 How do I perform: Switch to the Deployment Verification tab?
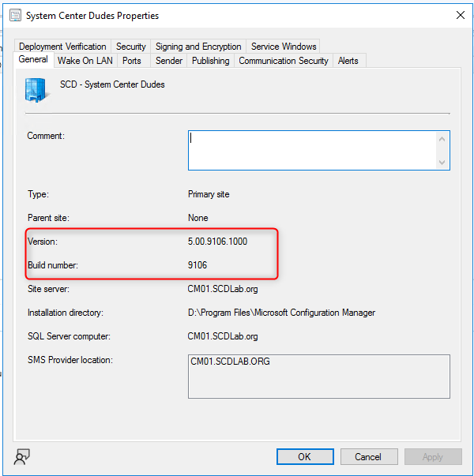pyautogui.click(x=62, y=47)
